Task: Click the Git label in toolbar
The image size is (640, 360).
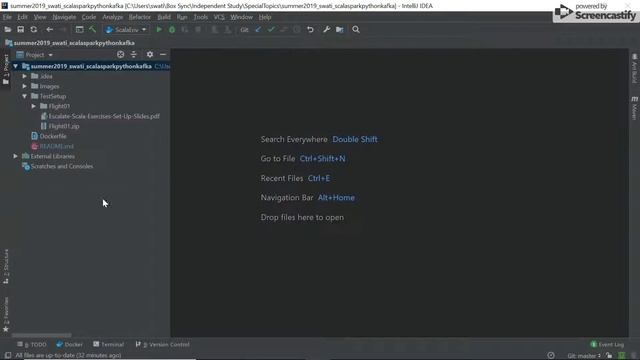Action: [244, 30]
